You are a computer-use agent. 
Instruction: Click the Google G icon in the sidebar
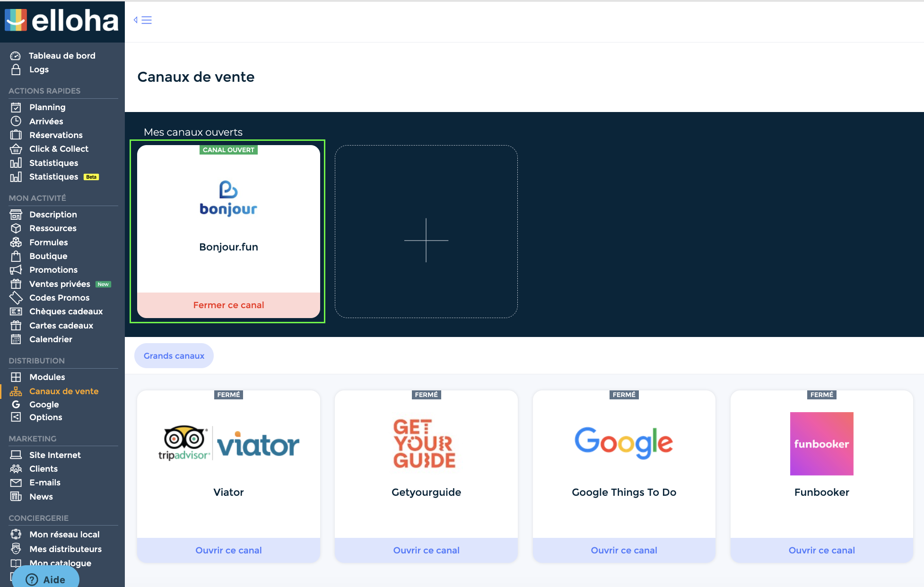16,405
